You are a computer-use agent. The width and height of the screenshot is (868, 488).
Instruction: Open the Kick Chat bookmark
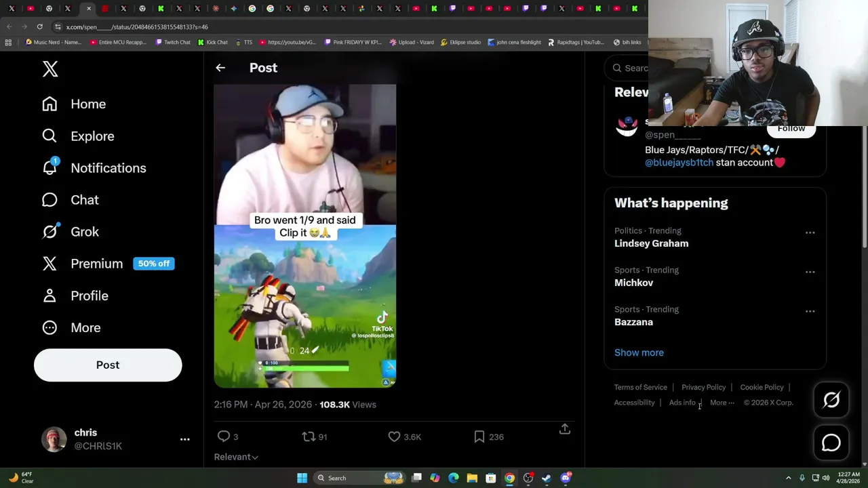213,42
